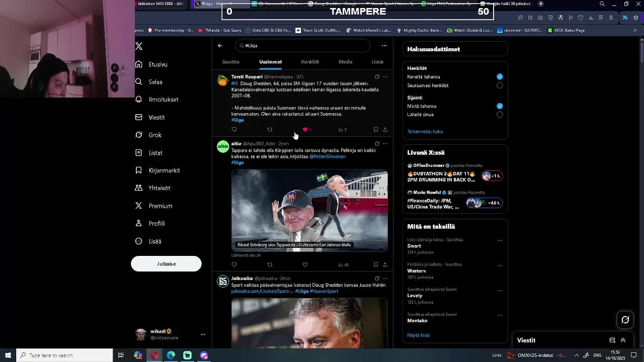Share Torsti Ruuperi's post
Screen dimensions: 644x362
pyautogui.click(x=385, y=130)
